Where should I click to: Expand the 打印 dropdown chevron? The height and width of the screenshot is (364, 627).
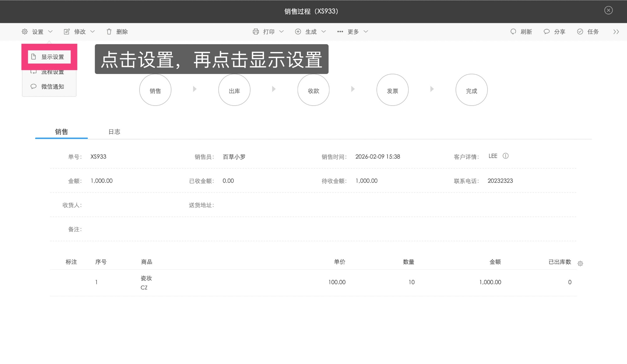tap(282, 31)
